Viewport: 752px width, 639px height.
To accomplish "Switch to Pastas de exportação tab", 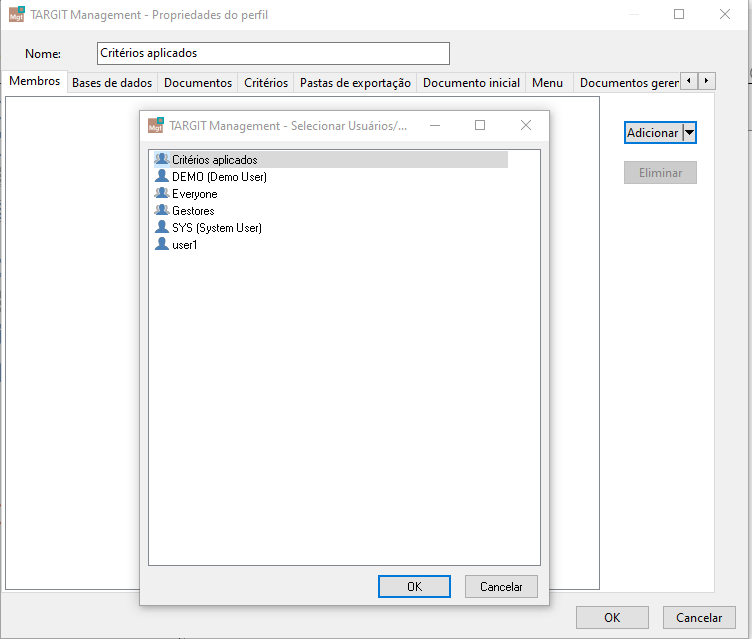I will 355,83.
